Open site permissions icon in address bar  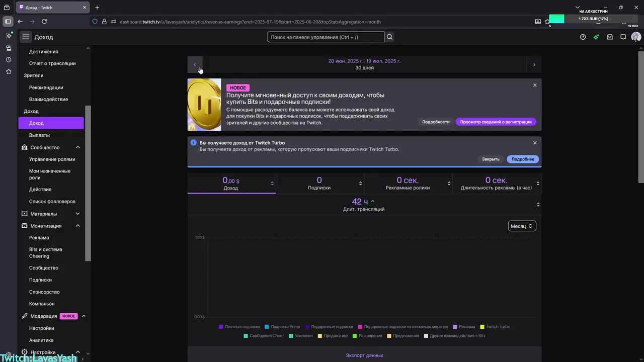click(x=114, y=22)
